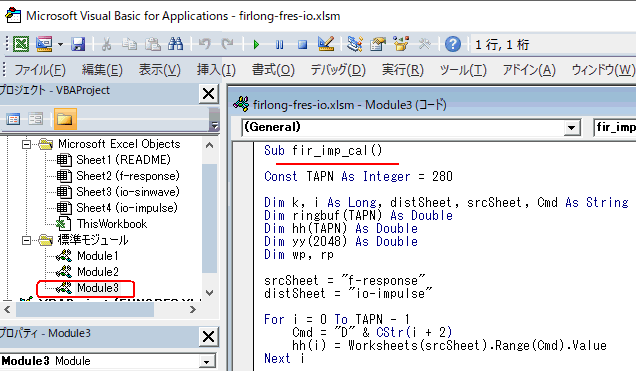Open the デバッグ(D) menu
Image resolution: width=636 pixels, height=371 pixels.
pyautogui.click(x=338, y=70)
